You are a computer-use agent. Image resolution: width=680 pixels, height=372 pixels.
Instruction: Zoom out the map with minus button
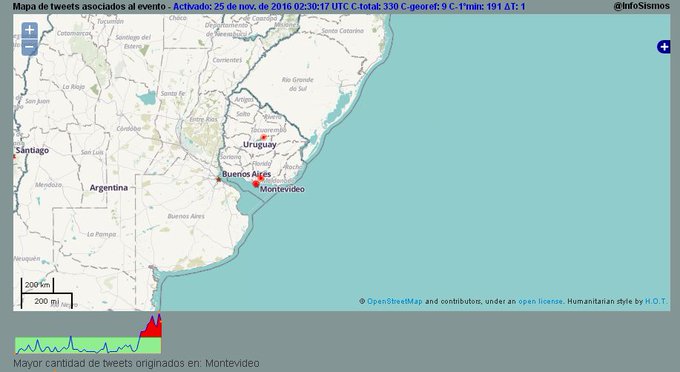(x=29, y=47)
